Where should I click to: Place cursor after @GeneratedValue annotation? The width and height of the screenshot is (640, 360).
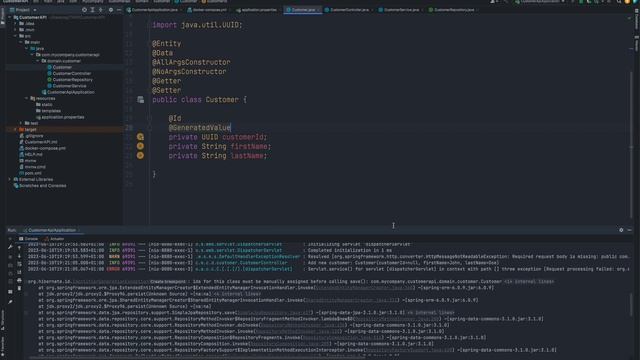pyautogui.click(x=231, y=128)
